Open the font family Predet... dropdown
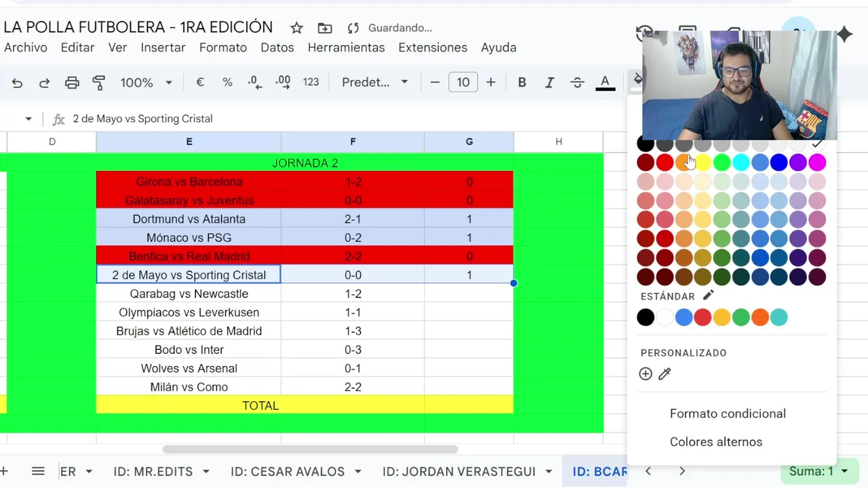 coord(374,82)
